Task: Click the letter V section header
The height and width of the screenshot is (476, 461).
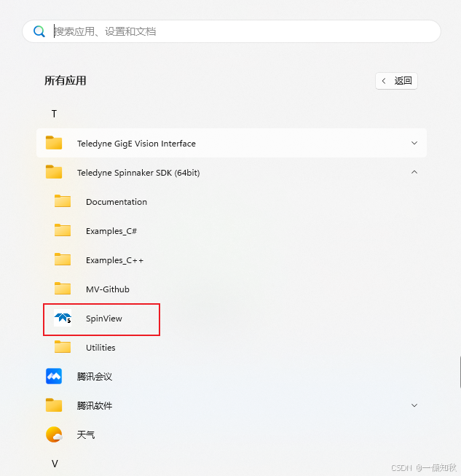Action: point(55,464)
